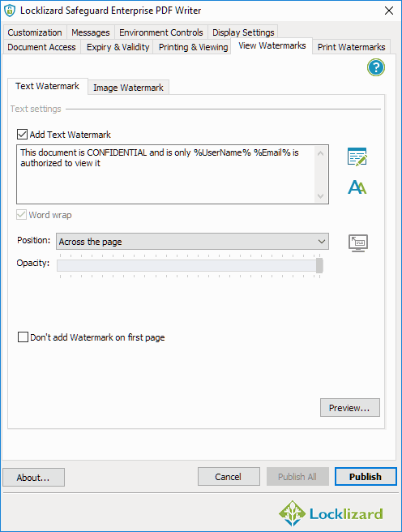Click the text box scroll down arrow
This screenshot has height=532, width=402.
point(320,196)
